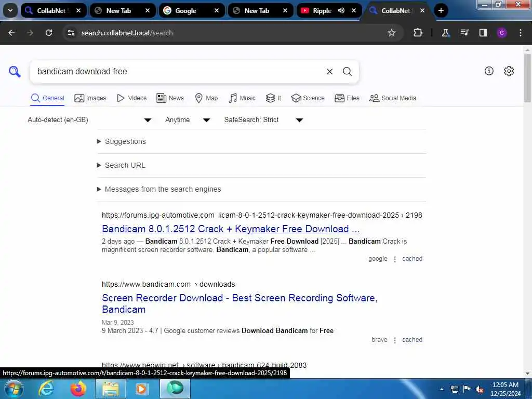This screenshot has width=532, height=399.
Task: Open Chrome Labs flask icon
Action: pos(445,33)
